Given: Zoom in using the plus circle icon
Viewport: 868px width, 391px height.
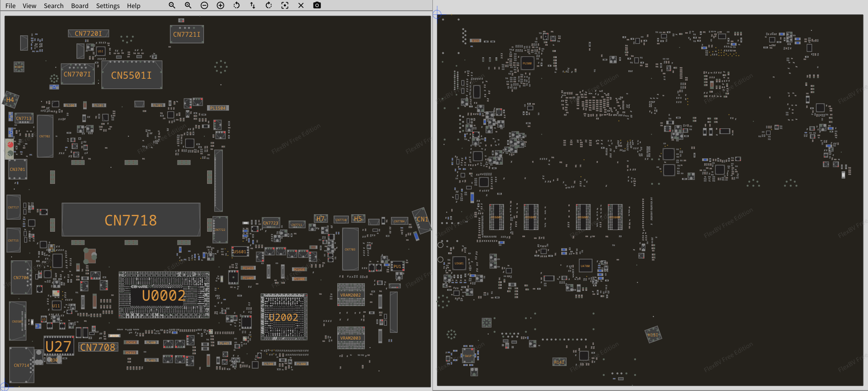Looking at the screenshot, I should (x=220, y=5).
